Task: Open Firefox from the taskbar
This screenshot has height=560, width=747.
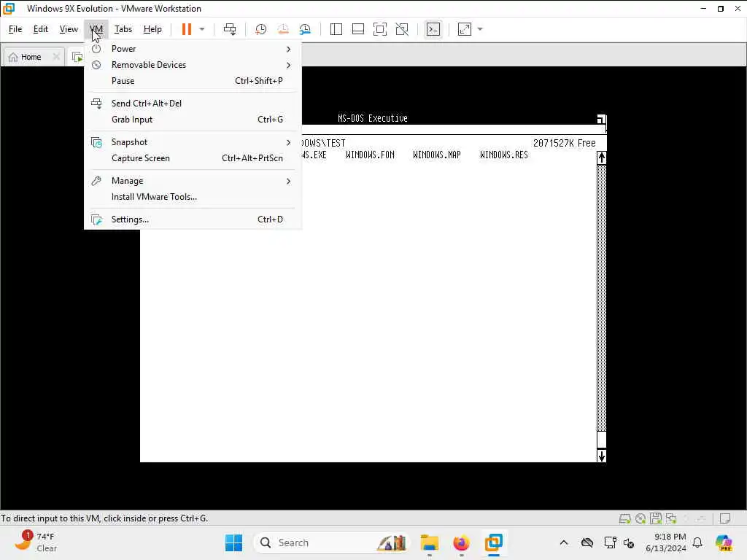Action: (461, 542)
